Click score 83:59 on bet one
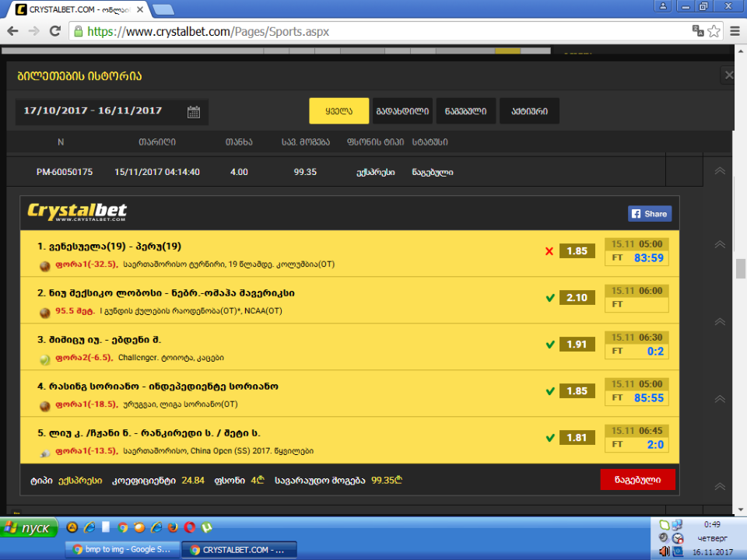Screen dimensions: 747x560 pyautogui.click(x=648, y=257)
